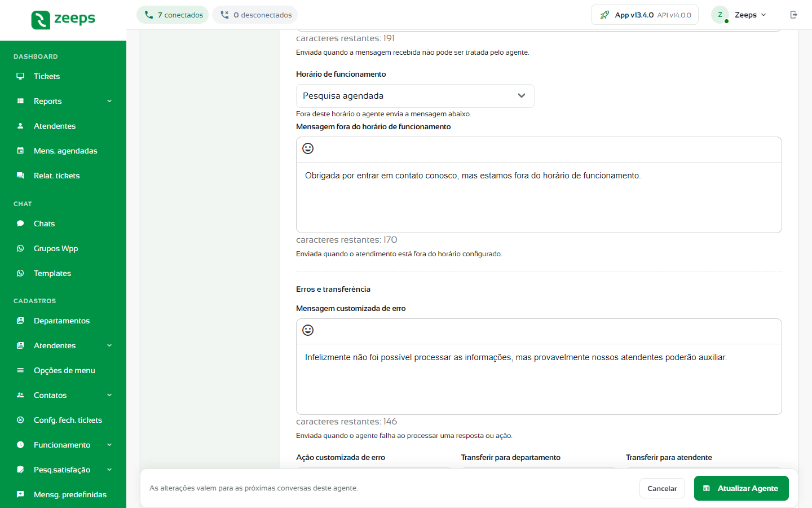Click 'Transferir para atendente' label
This screenshot has width=812, height=508.
click(x=669, y=457)
